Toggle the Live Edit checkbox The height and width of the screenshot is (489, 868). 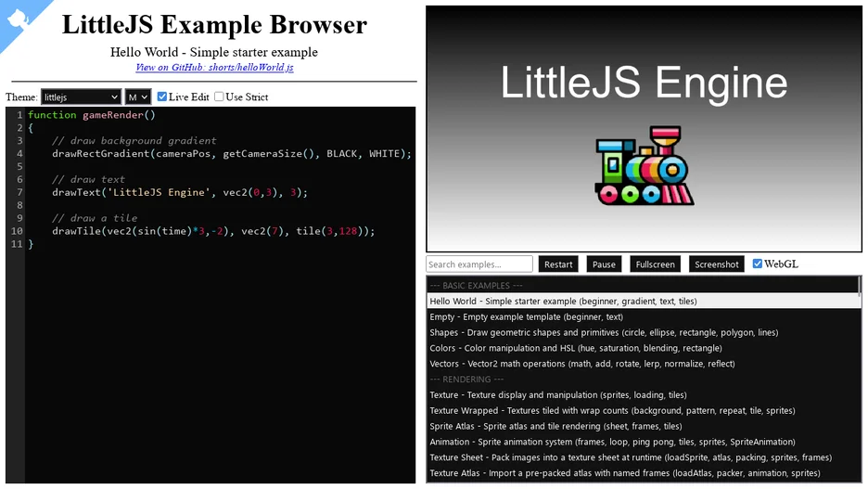tap(162, 97)
